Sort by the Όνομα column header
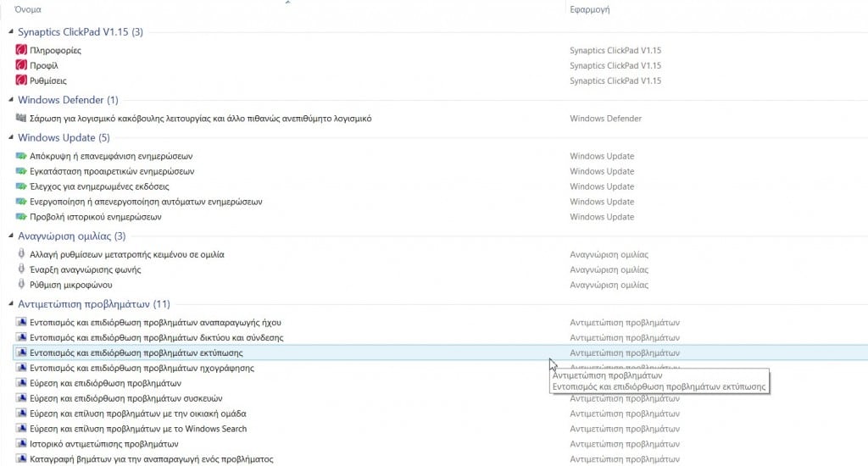Image resolution: width=868 pixels, height=466 pixels. (28, 9)
